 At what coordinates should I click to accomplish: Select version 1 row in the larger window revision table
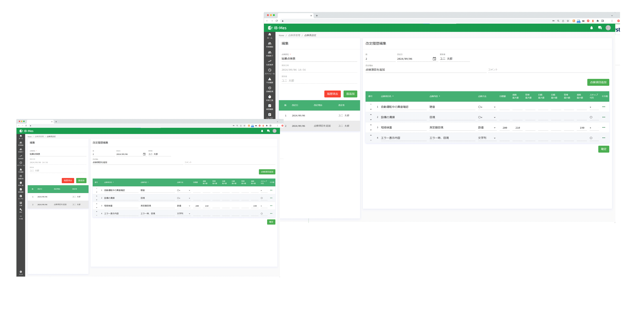point(319,115)
